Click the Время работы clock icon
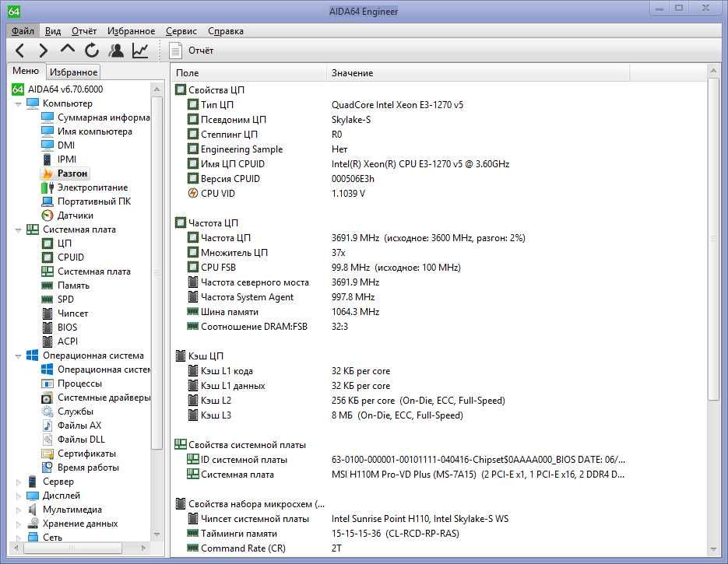The image size is (728, 564). [x=47, y=467]
